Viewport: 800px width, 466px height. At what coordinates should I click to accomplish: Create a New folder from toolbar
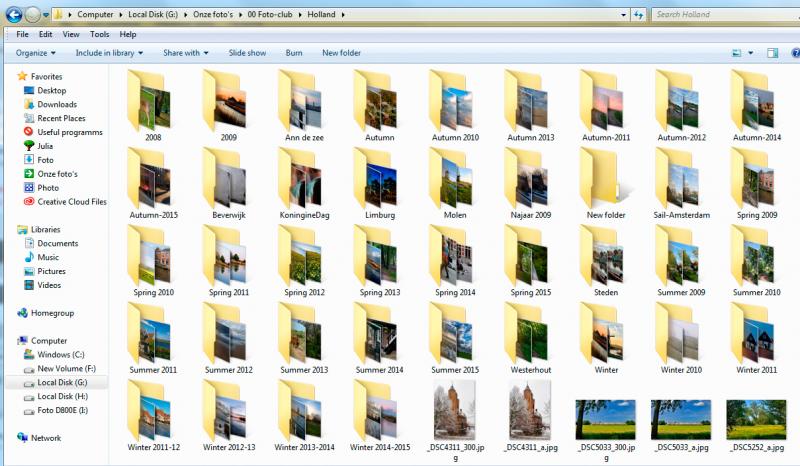[341, 53]
